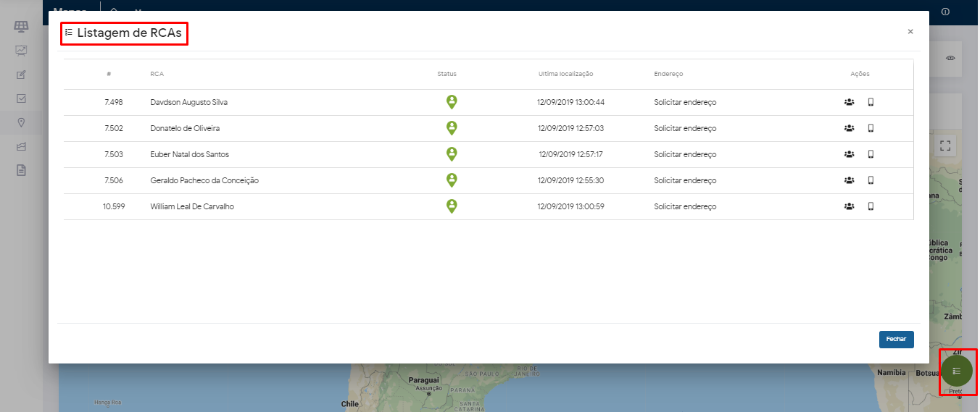Click Solicitar endereço for Davdson Augusto Silva

click(x=684, y=102)
